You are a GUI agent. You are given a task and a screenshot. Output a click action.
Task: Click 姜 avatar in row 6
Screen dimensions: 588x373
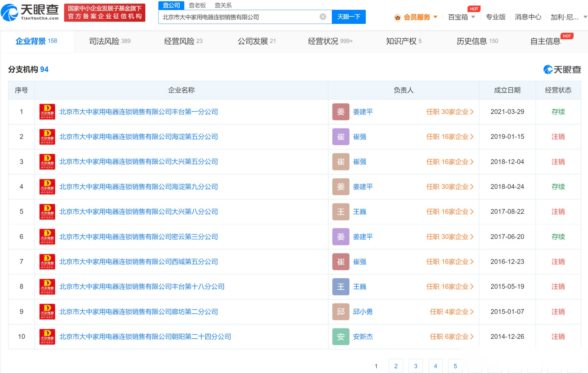click(341, 237)
